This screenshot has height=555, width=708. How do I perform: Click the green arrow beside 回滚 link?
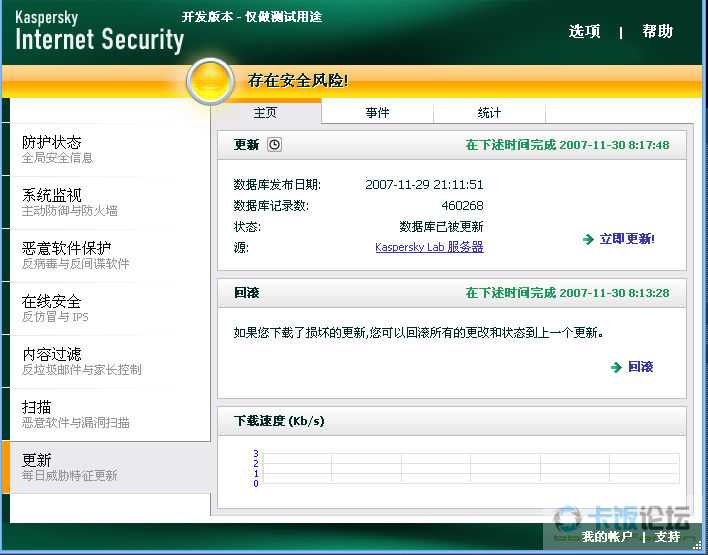[616, 367]
